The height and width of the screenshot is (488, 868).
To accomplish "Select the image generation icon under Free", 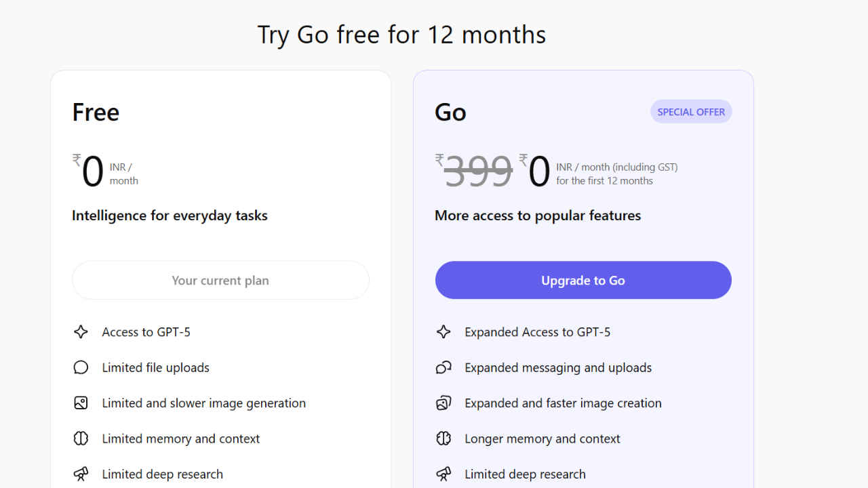I will pos(81,402).
